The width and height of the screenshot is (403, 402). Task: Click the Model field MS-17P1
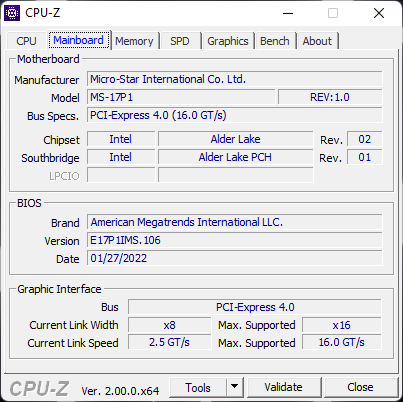(x=181, y=97)
